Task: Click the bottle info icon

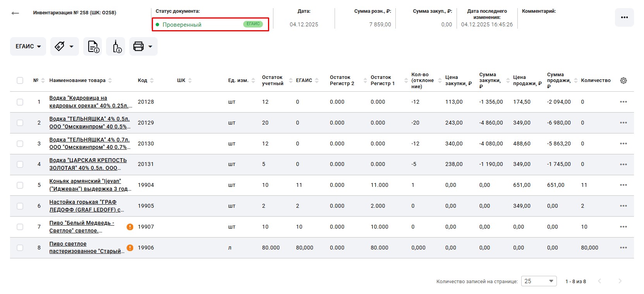Action: (117, 46)
